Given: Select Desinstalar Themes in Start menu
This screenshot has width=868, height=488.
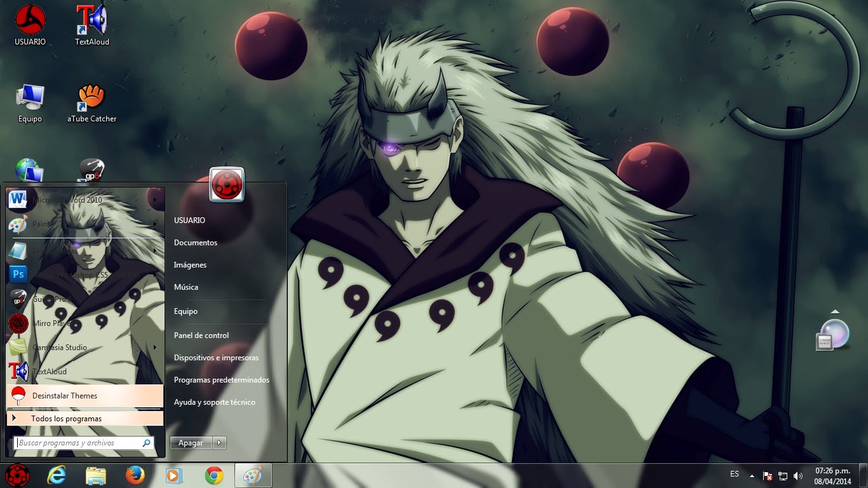Looking at the screenshot, I should click(85, 396).
